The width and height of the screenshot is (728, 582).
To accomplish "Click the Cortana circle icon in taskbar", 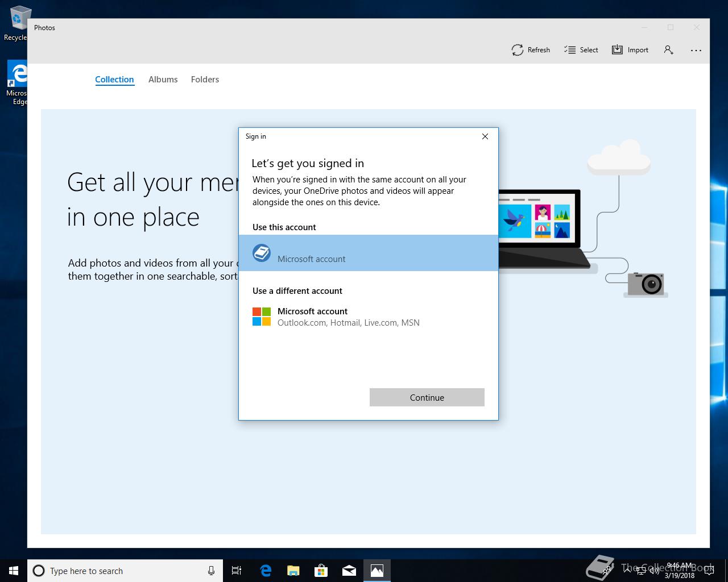I will point(39,571).
